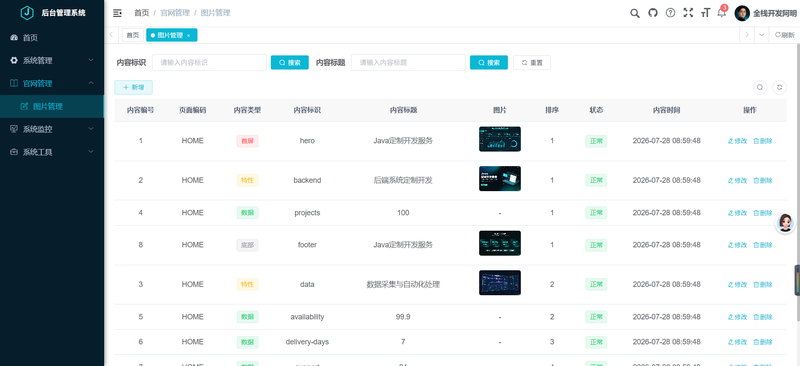The height and width of the screenshot is (366, 800).
Task: Expand 系统工具 sidebar menu
Action: tap(52, 152)
